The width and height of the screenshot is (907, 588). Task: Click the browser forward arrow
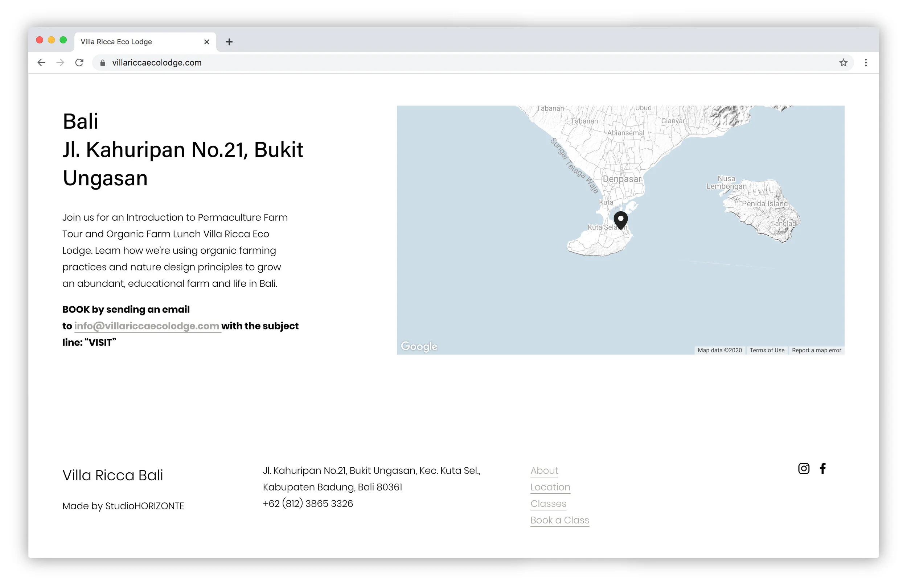pyautogui.click(x=60, y=62)
